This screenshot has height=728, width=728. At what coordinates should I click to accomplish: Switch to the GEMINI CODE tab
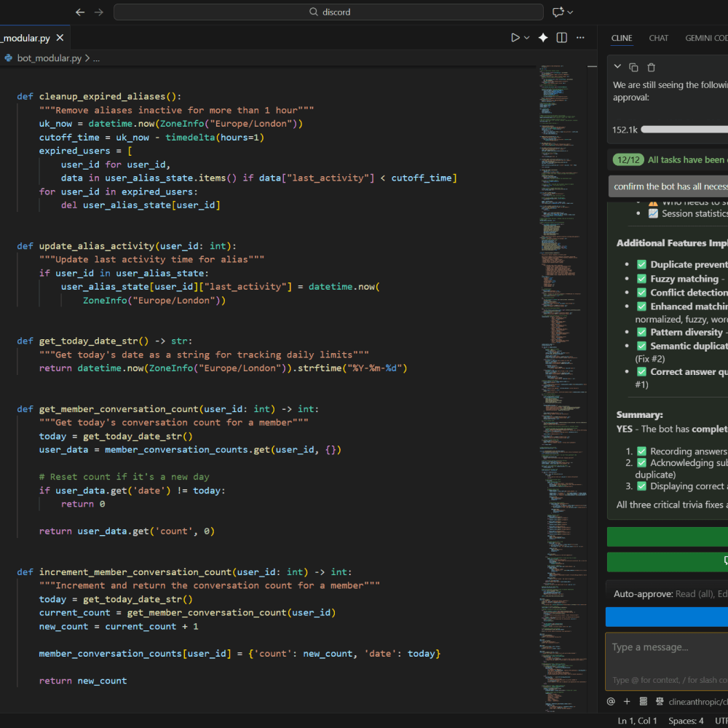click(x=705, y=38)
